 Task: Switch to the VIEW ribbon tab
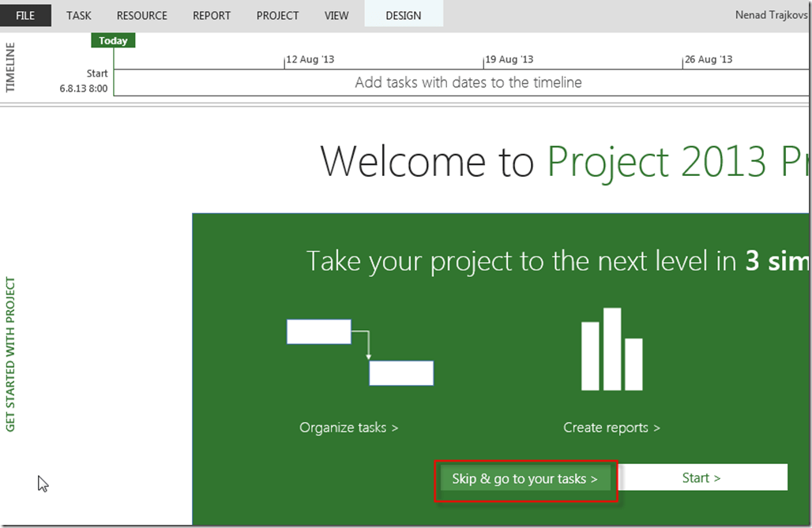point(336,15)
